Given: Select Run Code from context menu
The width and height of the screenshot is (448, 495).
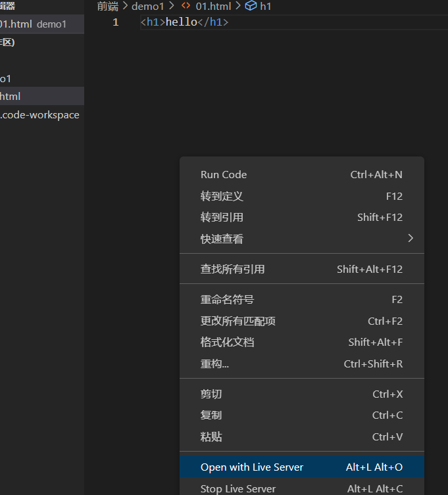Looking at the screenshot, I should [x=224, y=174].
